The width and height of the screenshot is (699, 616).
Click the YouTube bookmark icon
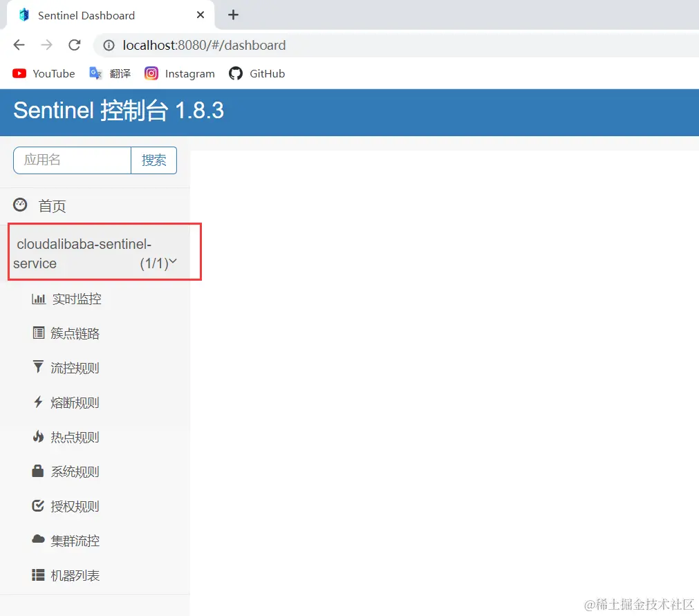coord(19,73)
